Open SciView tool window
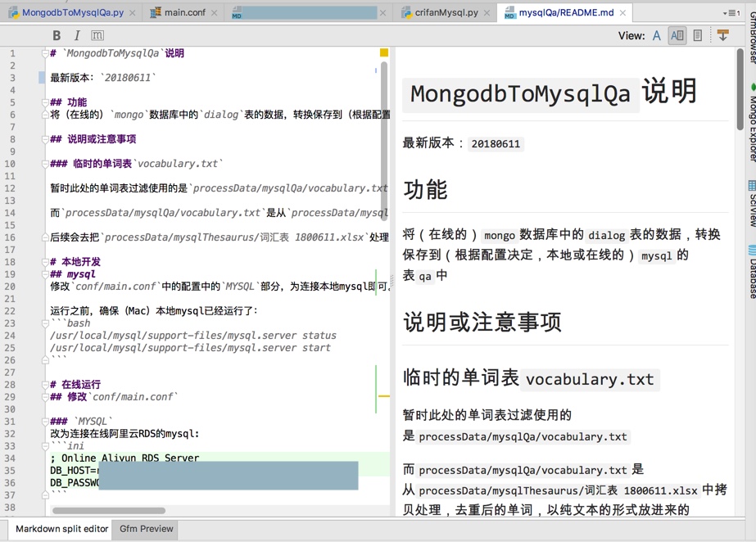The image size is (756, 542). [752, 203]
